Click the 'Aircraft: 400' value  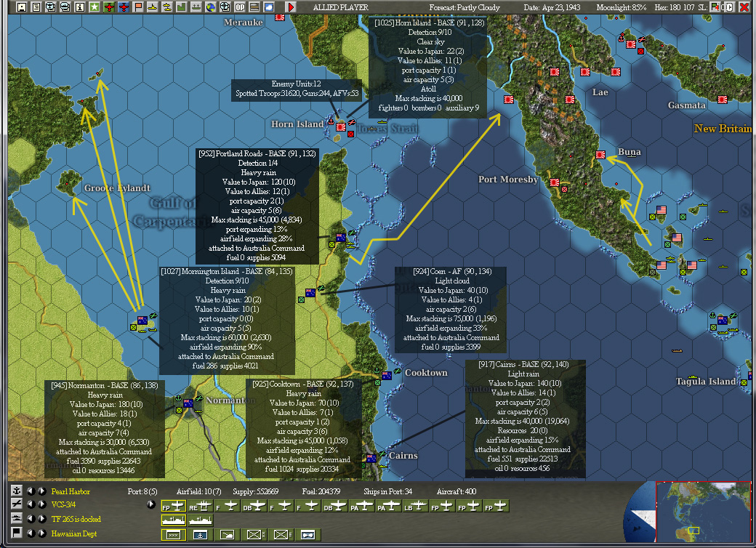point(456,491)
